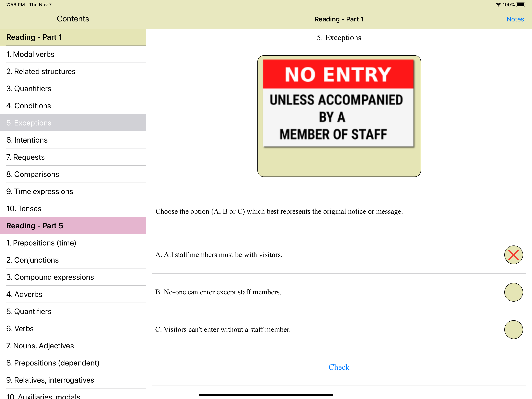Open the 9. Time expressions lesson
Image resolution: width=532 pixels, height=399 pixels.
73,191
